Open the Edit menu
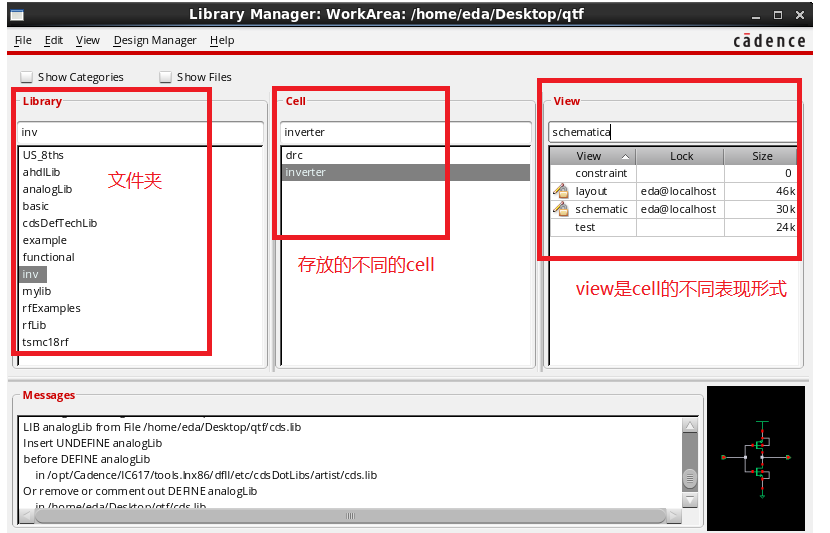 coord(53,40)
